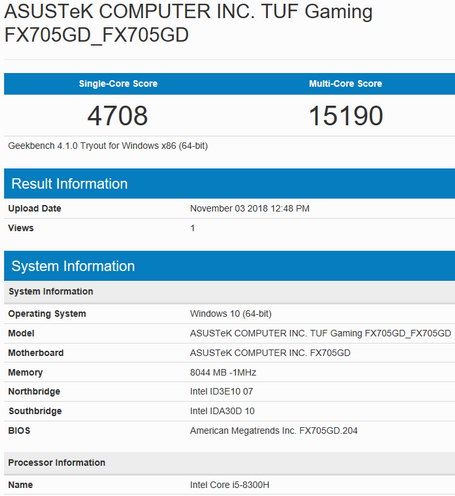Image resolution: width=455 pixels, height=496 pixels.
Task: Click the processor Name label
Action: pyautogui.click(x=20, y=485)
